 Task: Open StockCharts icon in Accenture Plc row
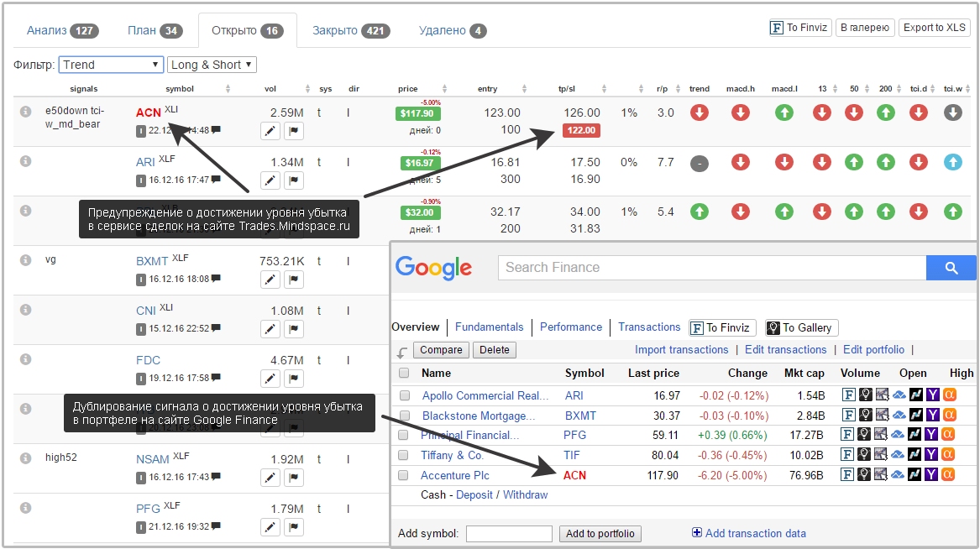coord(881,474)
